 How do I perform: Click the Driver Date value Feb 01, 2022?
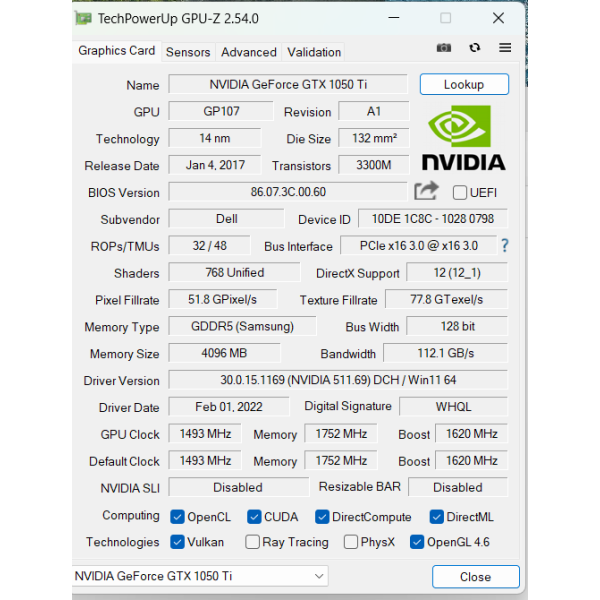pyautogui.click(x=229, y=406)
